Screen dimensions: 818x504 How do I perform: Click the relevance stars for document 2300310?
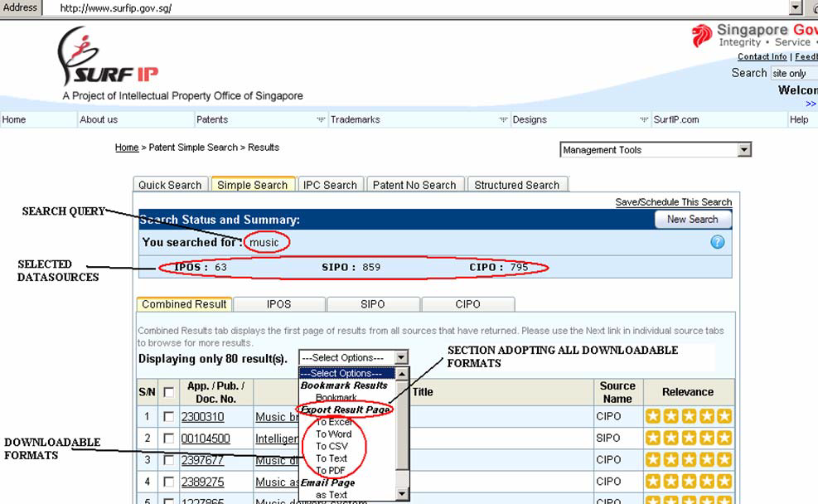[x=689, y=416]
